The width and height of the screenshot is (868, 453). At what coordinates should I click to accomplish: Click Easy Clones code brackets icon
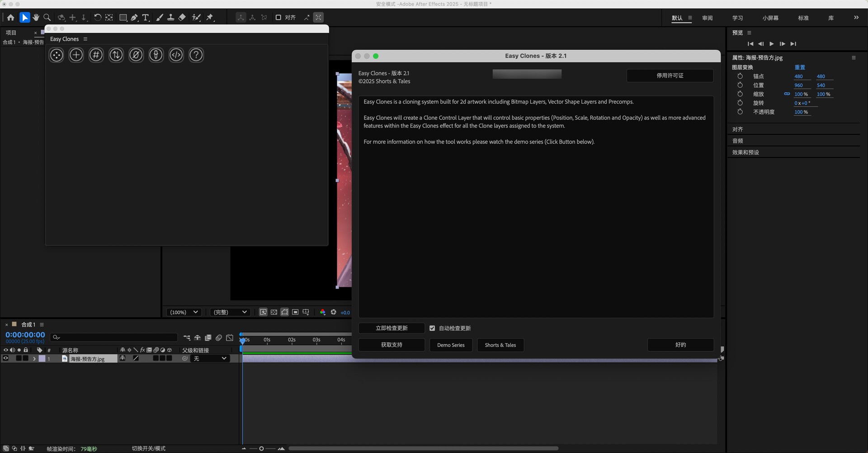176,55
